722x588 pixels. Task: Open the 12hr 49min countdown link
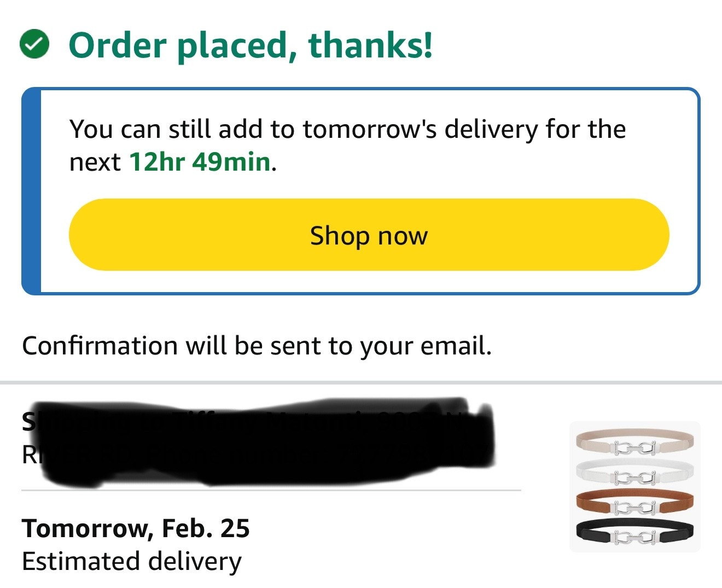(199, 162)
